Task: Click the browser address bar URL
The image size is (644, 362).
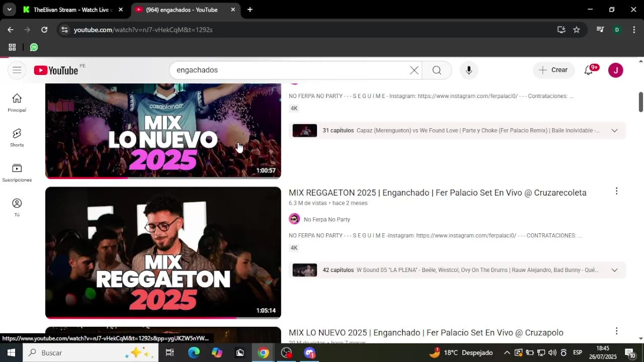Action: pyautogui.click(x=143, y=30)
